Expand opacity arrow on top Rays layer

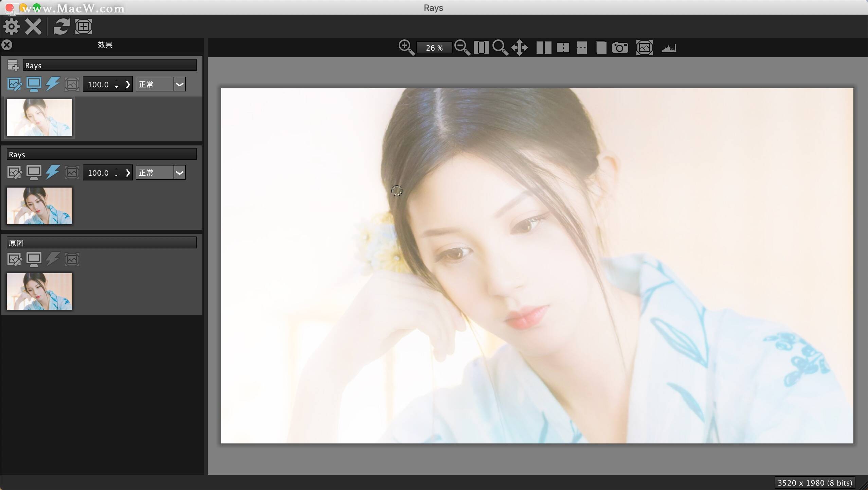[x=128, y=84]
